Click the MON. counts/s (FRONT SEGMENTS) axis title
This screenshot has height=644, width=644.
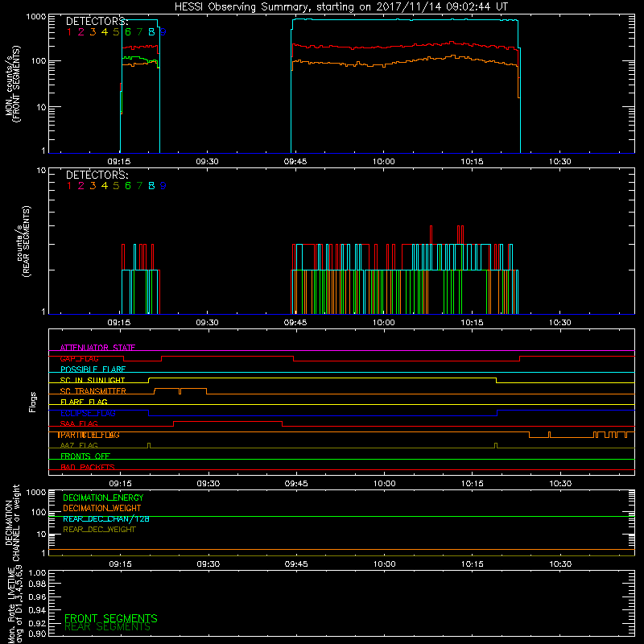click(x=12, y=84)
